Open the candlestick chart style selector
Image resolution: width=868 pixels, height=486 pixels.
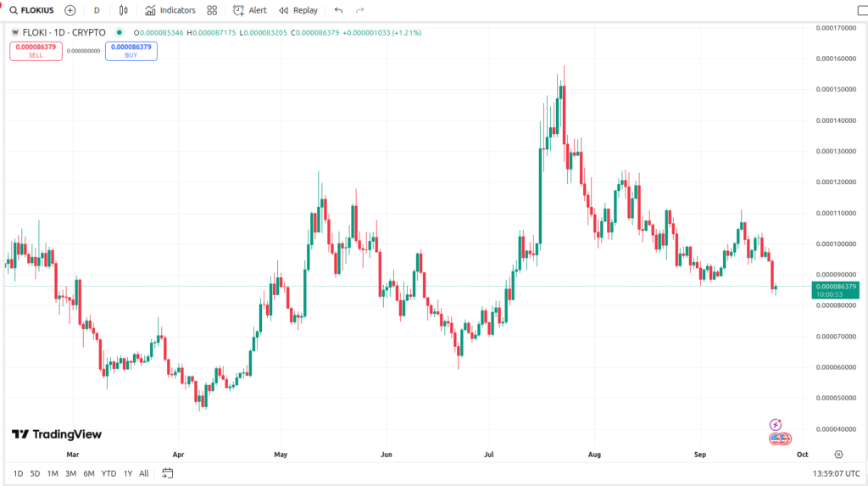coord(124,10)
